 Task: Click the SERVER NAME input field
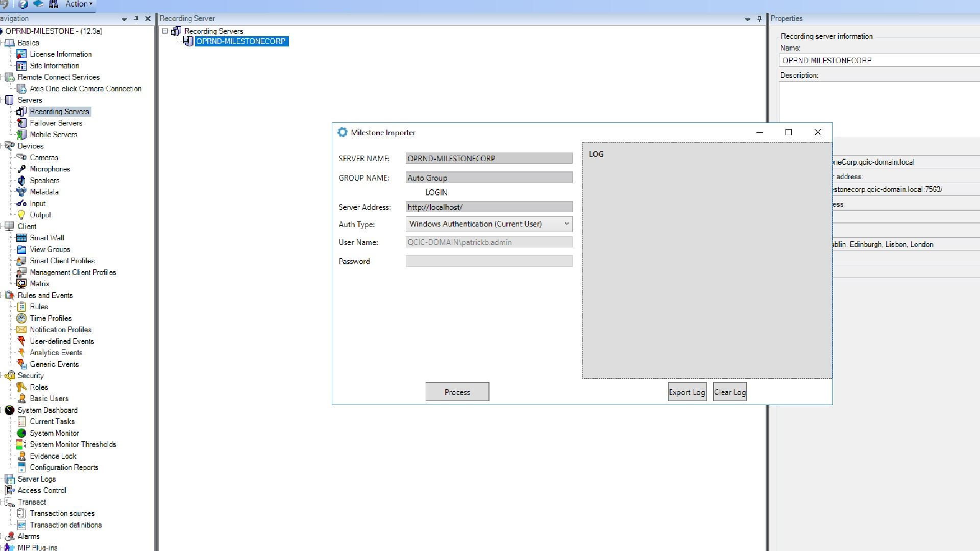[489, 159]
